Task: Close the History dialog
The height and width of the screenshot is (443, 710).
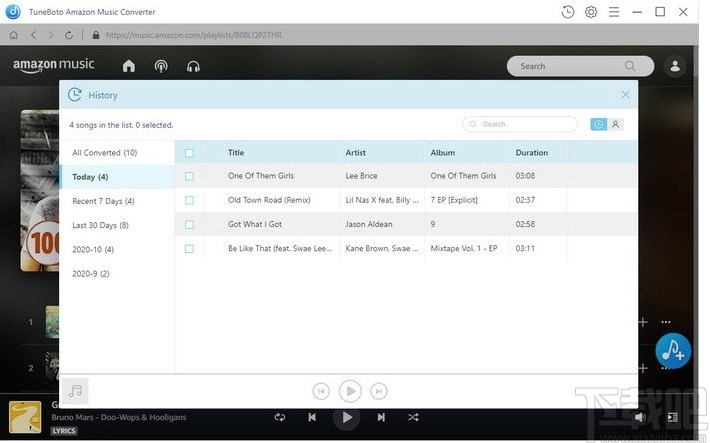Action: pos(625,95)
